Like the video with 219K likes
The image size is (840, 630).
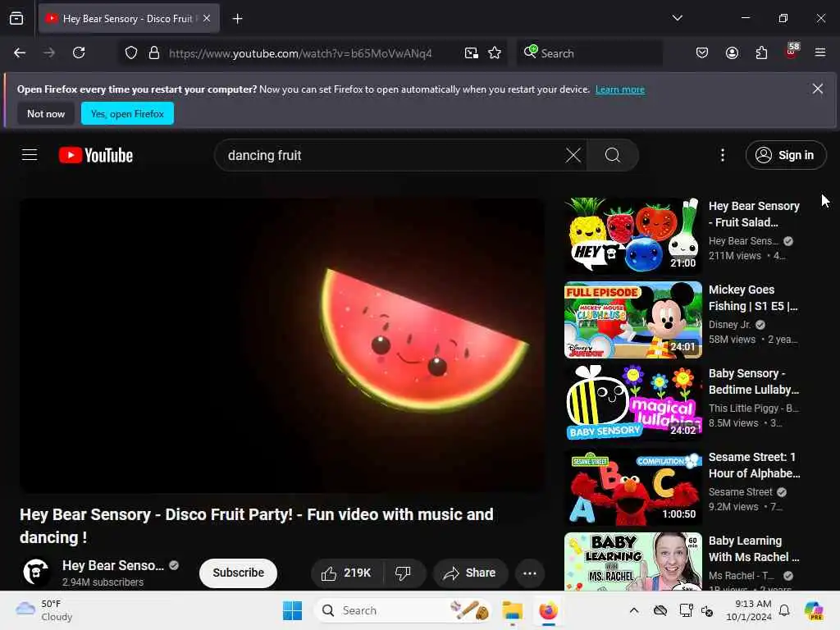(x=347, y=573)
